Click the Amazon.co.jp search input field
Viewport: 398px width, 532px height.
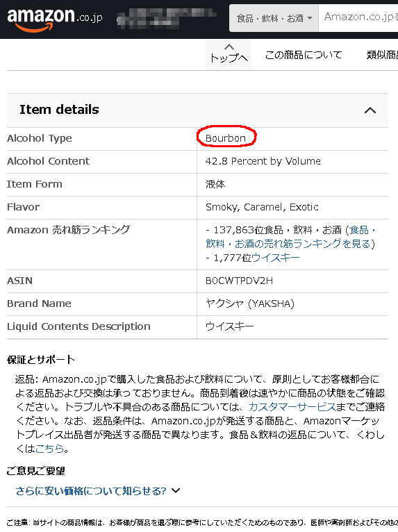(x=358, y=17)
